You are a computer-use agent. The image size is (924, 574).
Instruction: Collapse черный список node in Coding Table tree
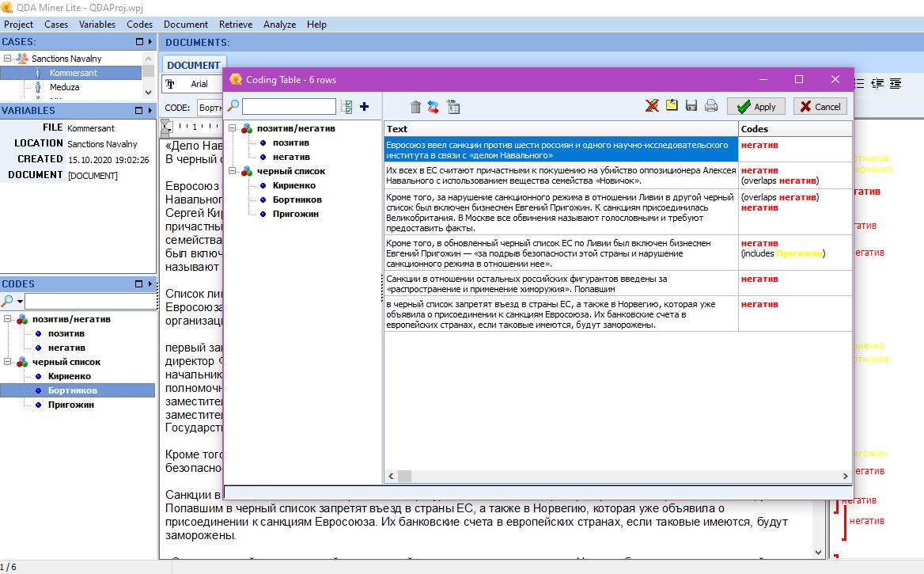click(x=232, y=171)
